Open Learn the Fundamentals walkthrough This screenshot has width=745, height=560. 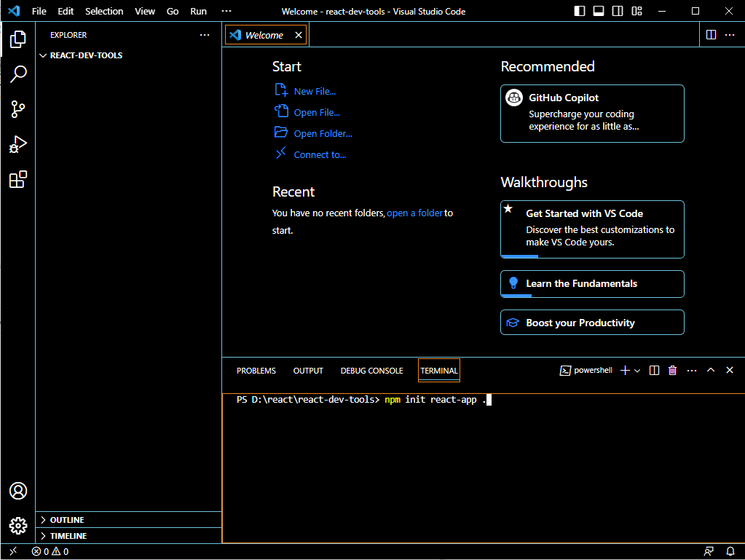pos(592,284)
